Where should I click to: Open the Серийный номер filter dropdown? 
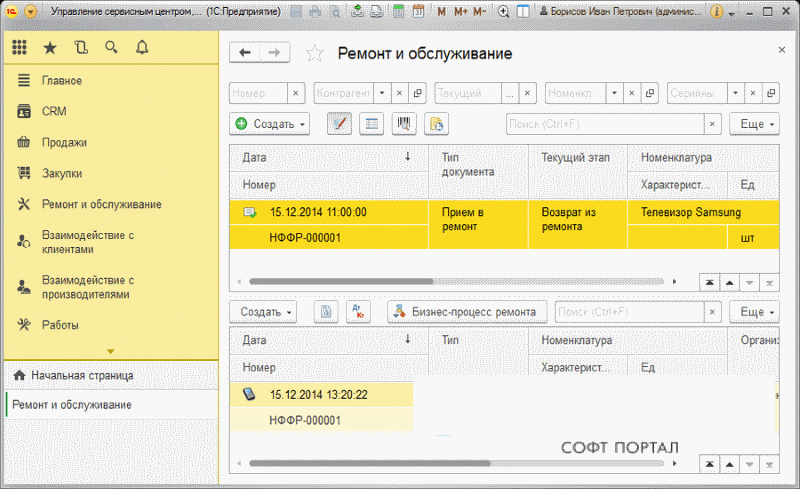(735, 93)
